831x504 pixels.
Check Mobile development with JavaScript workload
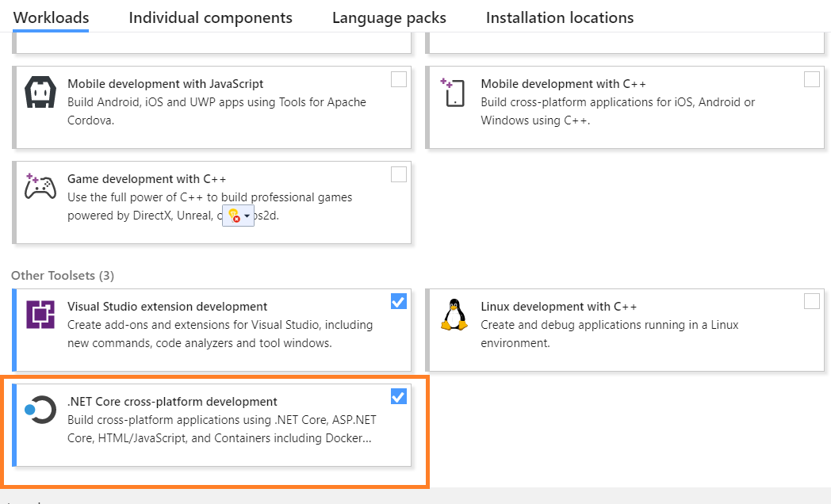[x=399, y=79]
